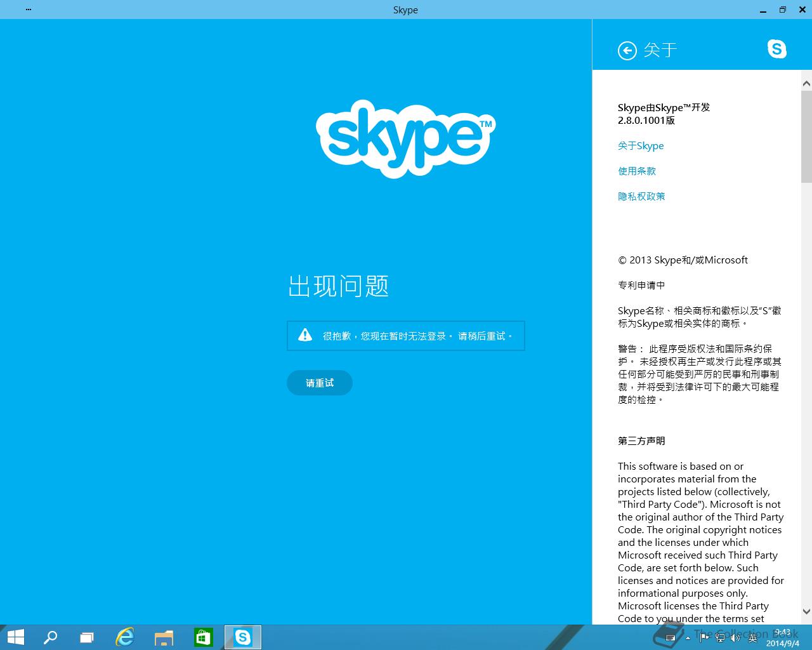The height and width of the screenshot is (650, 812).
Task: Click the 请重试 retry button
Action: click(320, 383)
